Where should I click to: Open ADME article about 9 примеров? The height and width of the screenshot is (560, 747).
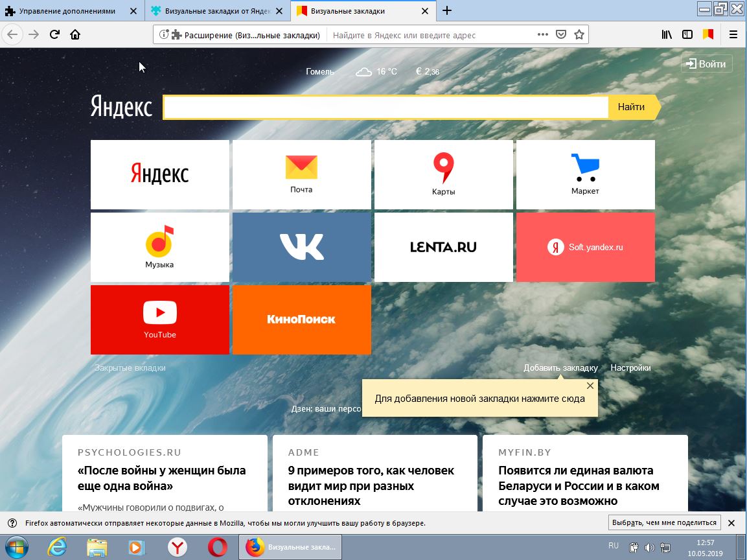coord(375,473)
